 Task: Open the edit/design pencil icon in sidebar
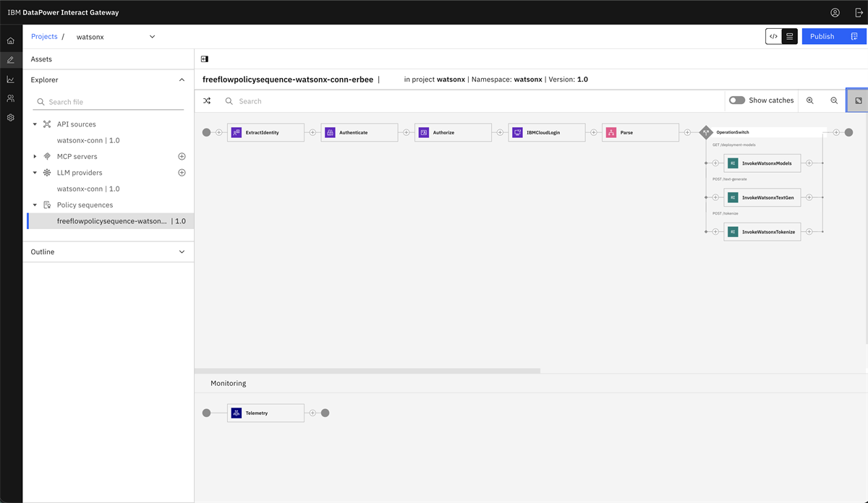point(11,60)
